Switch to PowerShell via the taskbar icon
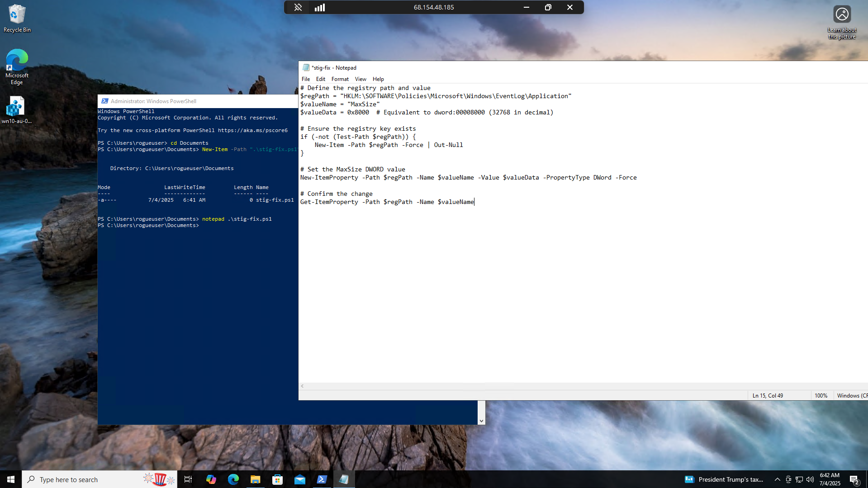 [x=322, y=479]
